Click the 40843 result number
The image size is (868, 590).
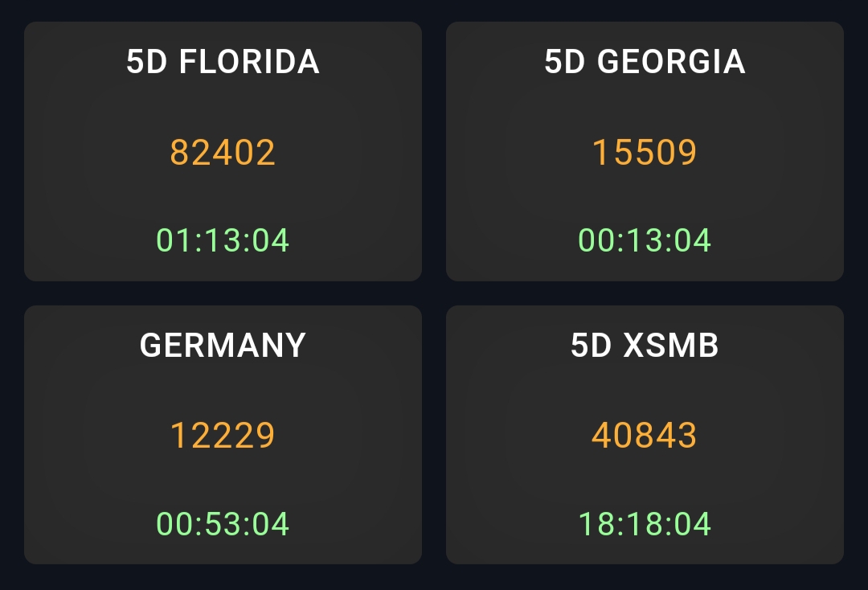645,435
